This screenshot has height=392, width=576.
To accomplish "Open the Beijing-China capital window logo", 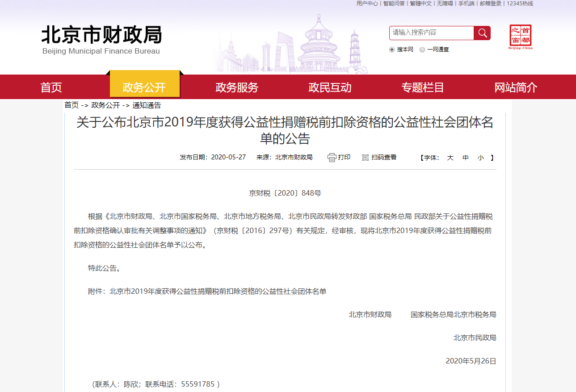I will click(x=521, y=37).
